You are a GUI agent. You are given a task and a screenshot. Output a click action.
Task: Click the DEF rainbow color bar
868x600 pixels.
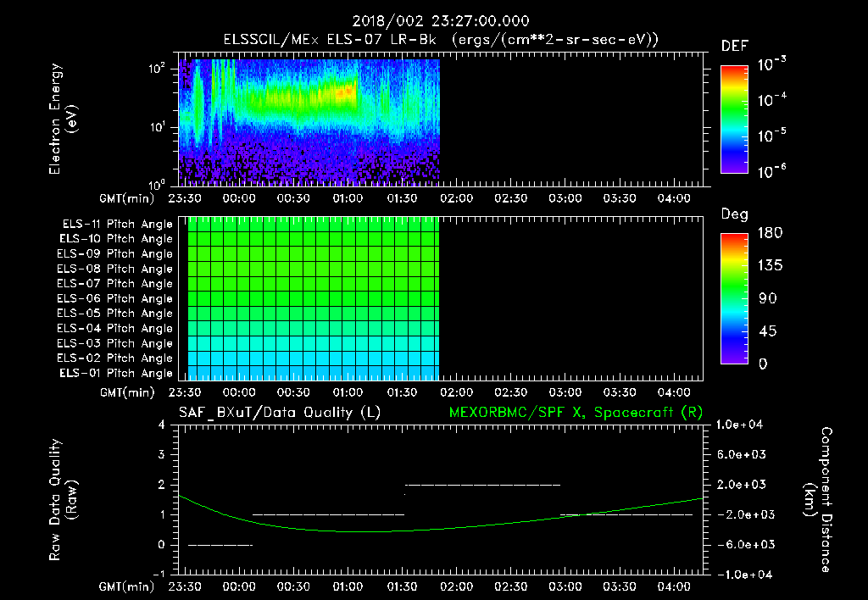click(734, 119)
